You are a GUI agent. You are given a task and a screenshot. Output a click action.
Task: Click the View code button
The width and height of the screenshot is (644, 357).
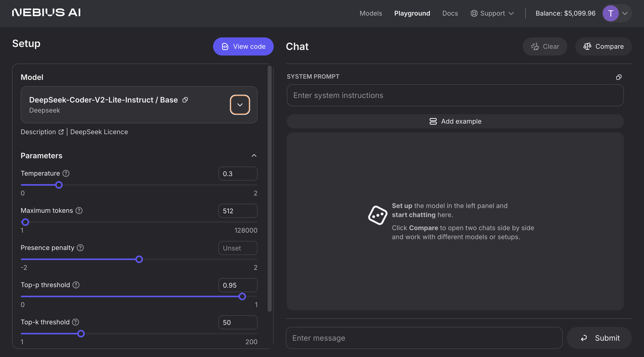243,46
